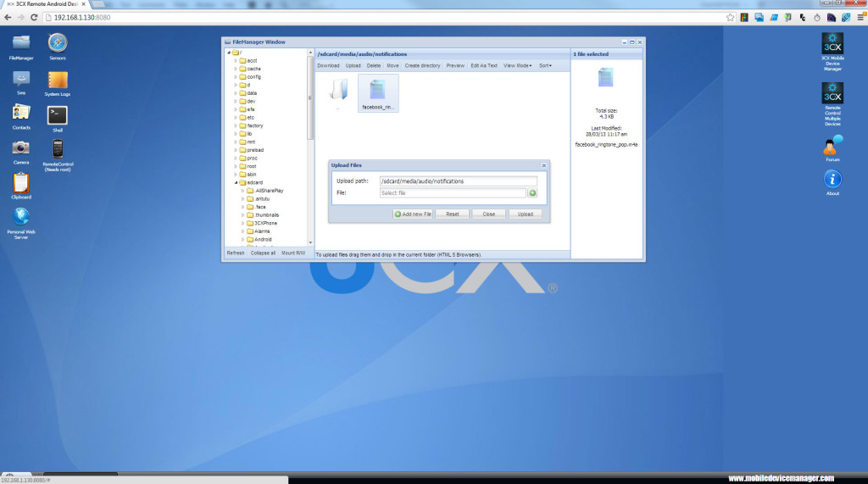Viewport: 868px width, 484px height.
Task: Click Edit As Text in toolbar
Action: coord(484,65)
